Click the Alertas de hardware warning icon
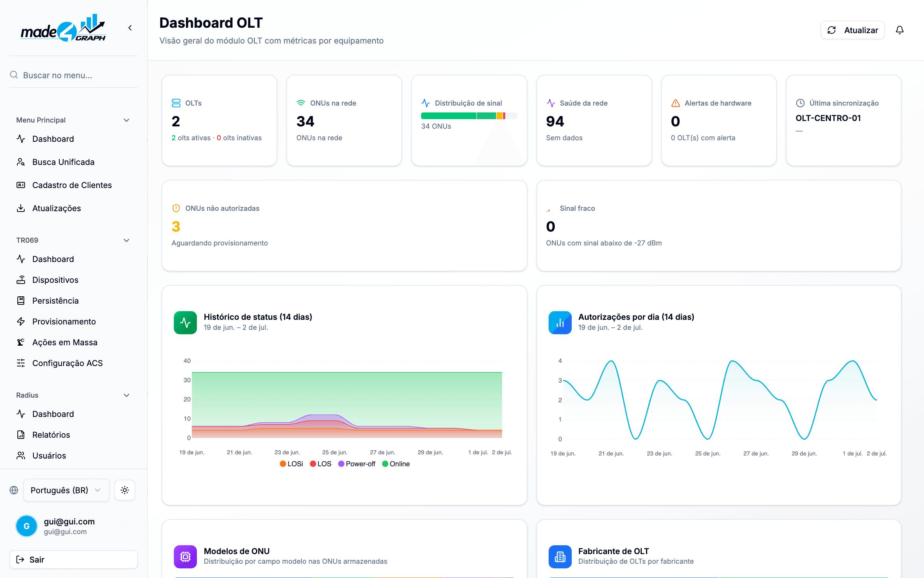 tap(675, 103)
